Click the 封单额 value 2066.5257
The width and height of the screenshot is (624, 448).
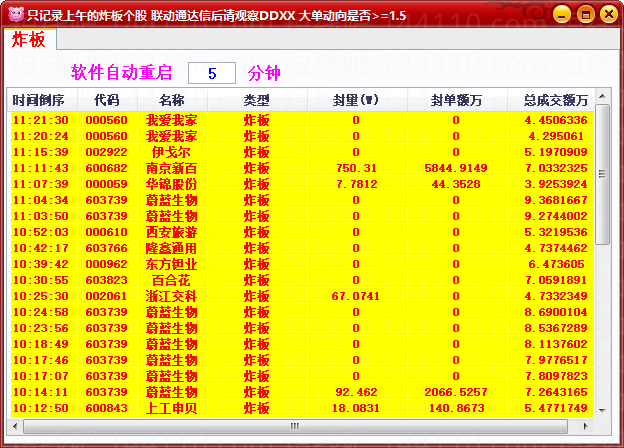[456, 392]
